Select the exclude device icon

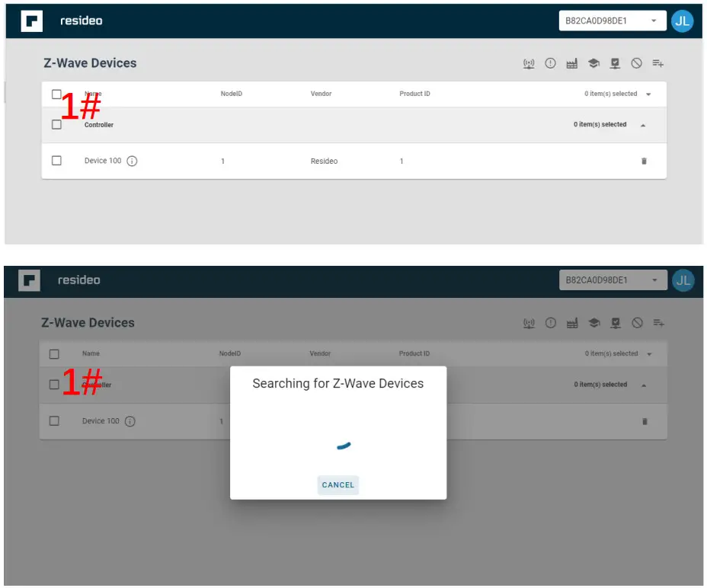pyautogui.click(x=636, y=64)
